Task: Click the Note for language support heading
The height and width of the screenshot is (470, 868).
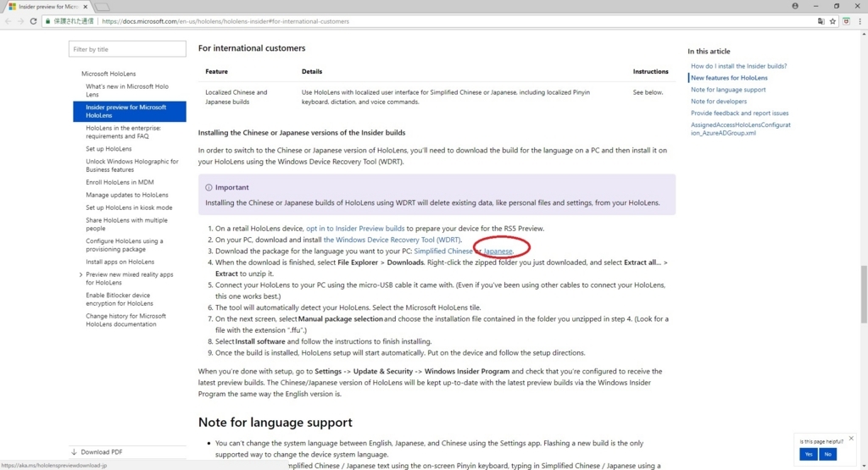Action: [x=275, y=423]
